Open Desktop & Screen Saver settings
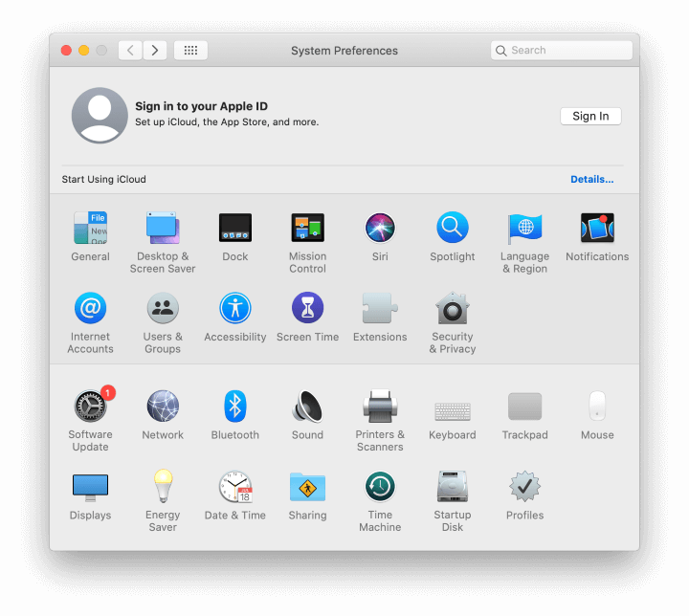Screen dimensions: 689x616 tap(163, 229)
